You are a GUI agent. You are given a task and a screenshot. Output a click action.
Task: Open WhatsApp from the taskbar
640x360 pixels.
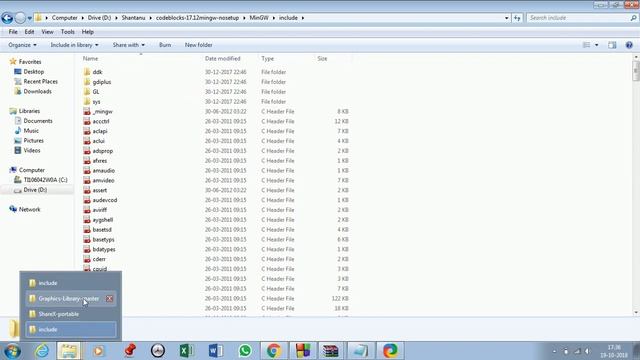tap(245, 351)
